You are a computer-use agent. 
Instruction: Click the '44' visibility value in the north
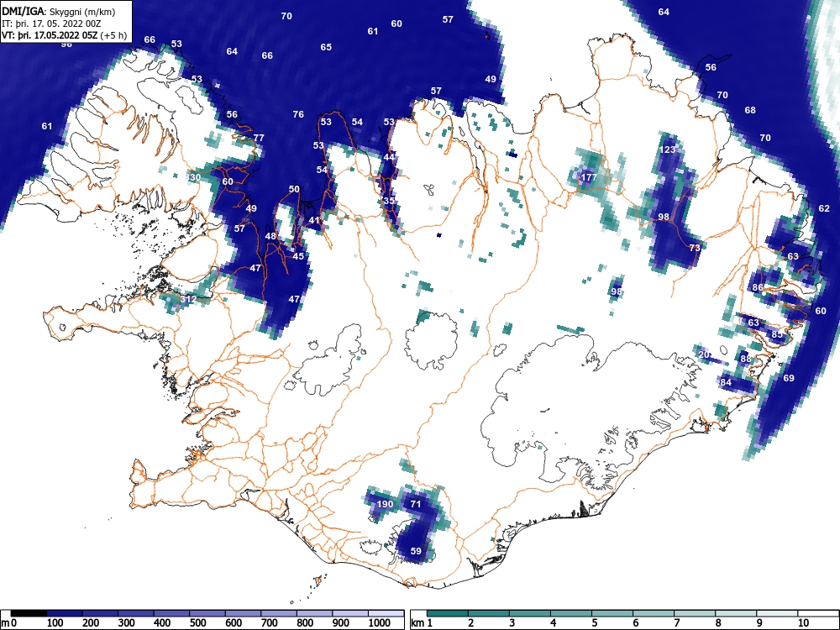(x=389, y=157)
